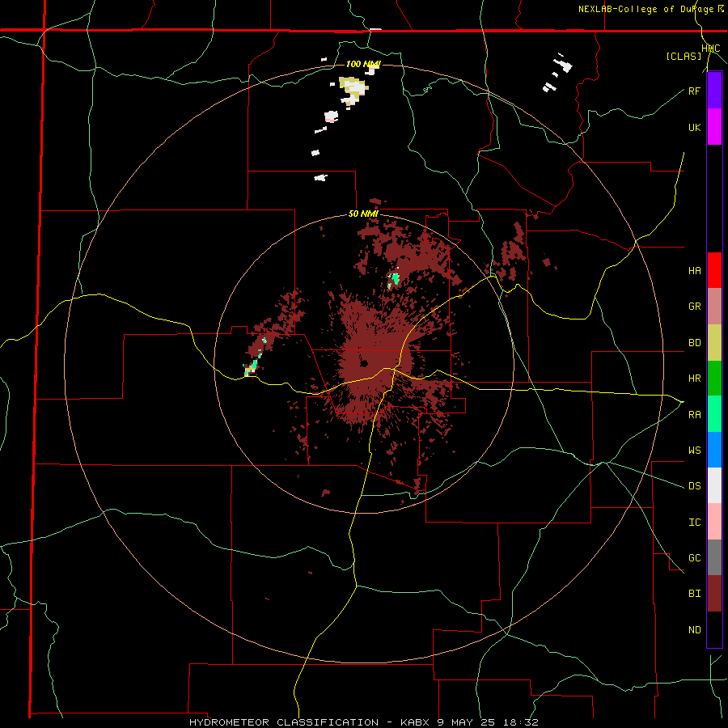
Task: Click the HHC product label
Action: tap(711, 49)
